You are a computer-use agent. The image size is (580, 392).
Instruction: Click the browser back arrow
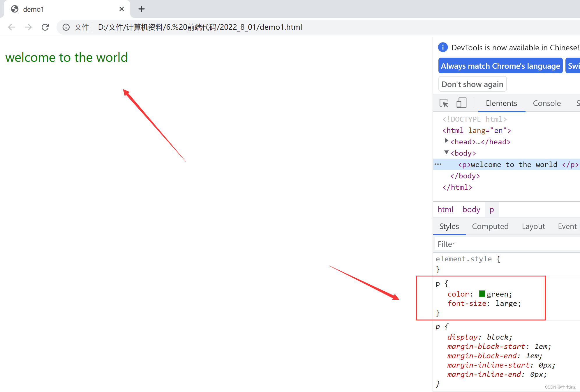tap(12, 27)
